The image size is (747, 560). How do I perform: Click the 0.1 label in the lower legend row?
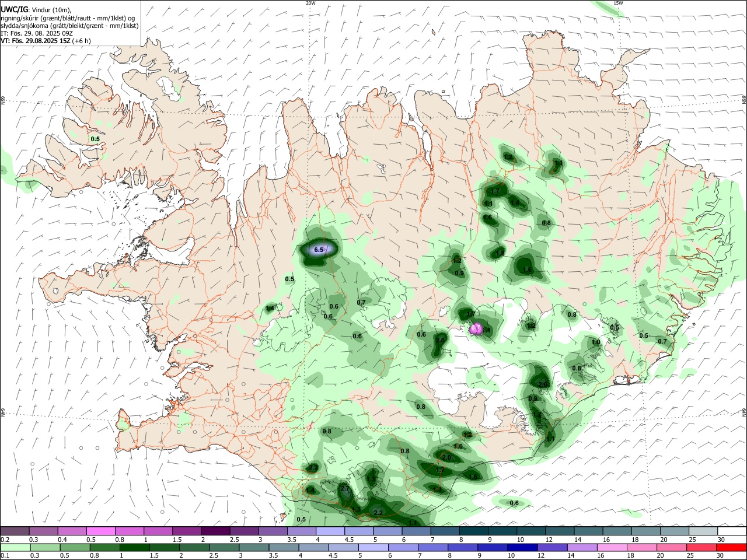point(5,556)
